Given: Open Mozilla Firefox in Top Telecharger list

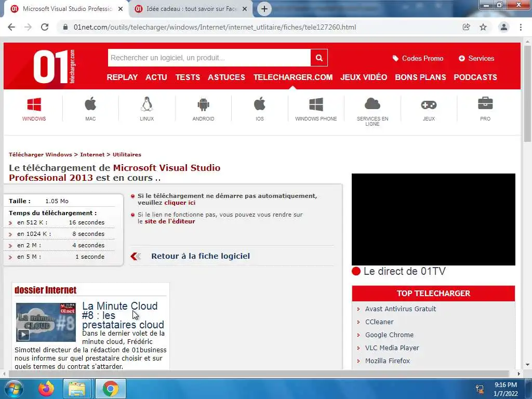Looking at the screenshot, I should tap(388, 361).
